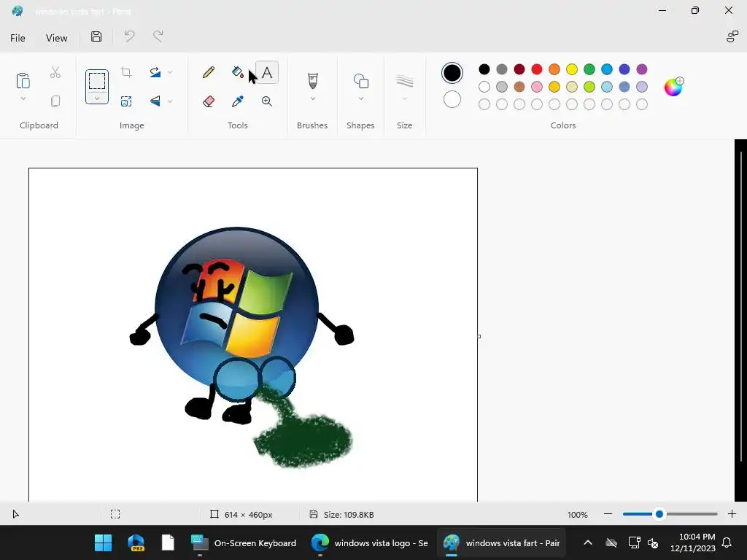Click the Flip image icon

(x=155, y=101)
